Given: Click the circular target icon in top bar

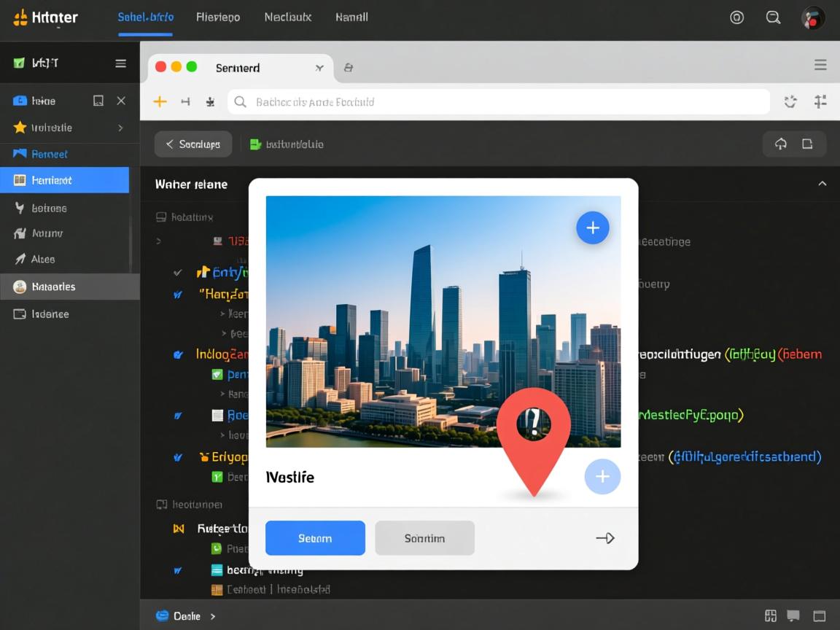Looking at the screenshot, I should [736, 17].
